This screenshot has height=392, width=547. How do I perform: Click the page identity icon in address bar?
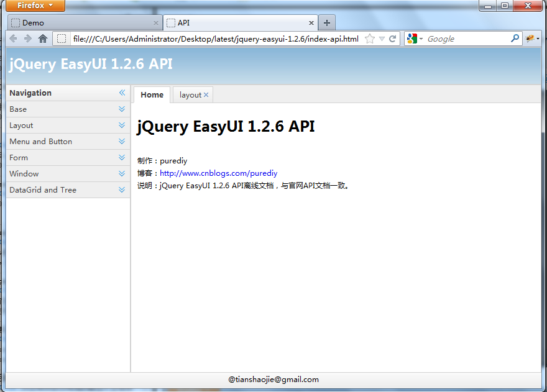click(62, 39)
